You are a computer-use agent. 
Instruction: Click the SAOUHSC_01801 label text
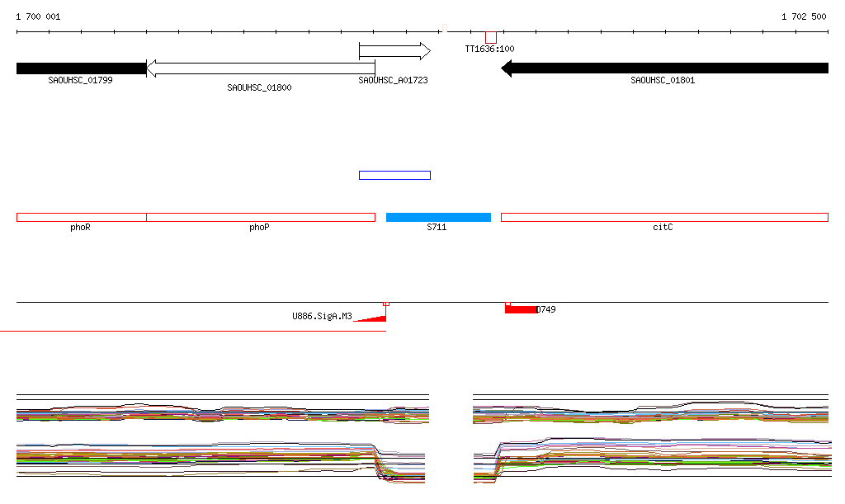point(663,80)
